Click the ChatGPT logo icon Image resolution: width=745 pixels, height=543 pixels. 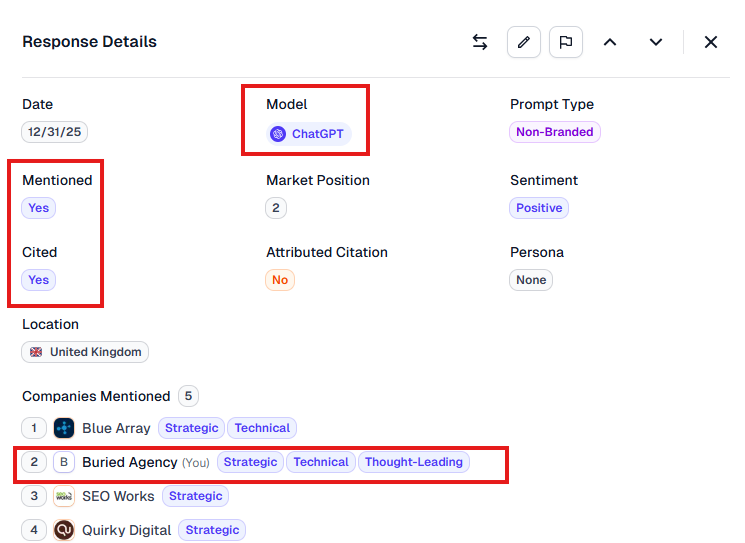coord(278,134)
